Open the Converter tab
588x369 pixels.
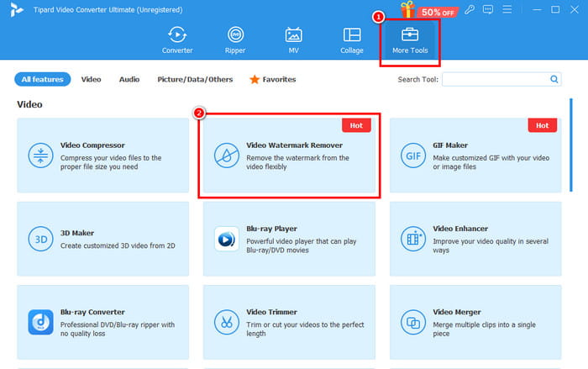coord(176,40)
